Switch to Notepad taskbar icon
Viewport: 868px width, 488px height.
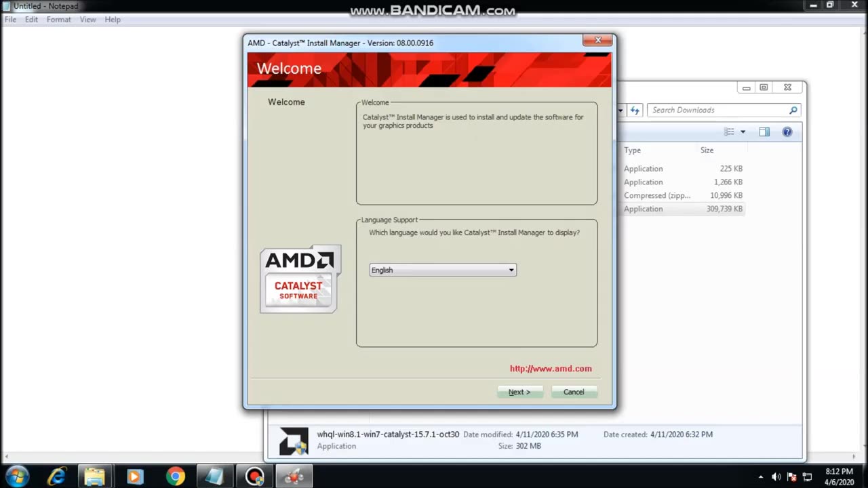[214, 476]
